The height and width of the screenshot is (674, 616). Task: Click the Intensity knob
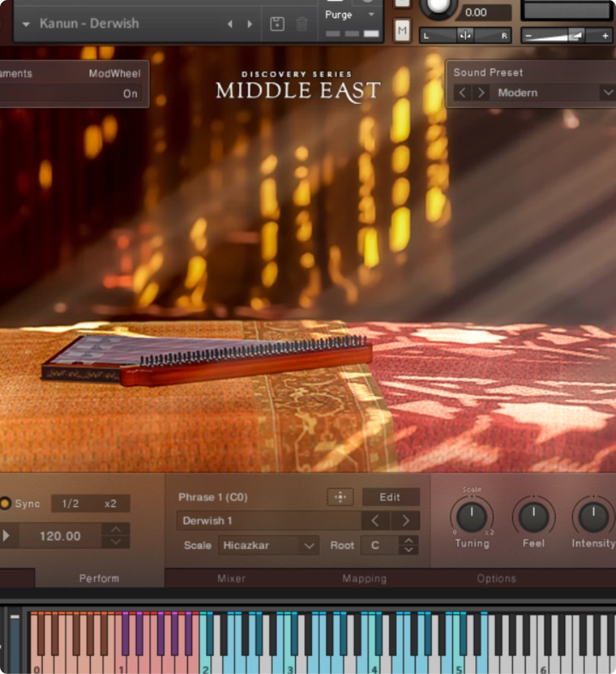[594, 516]
